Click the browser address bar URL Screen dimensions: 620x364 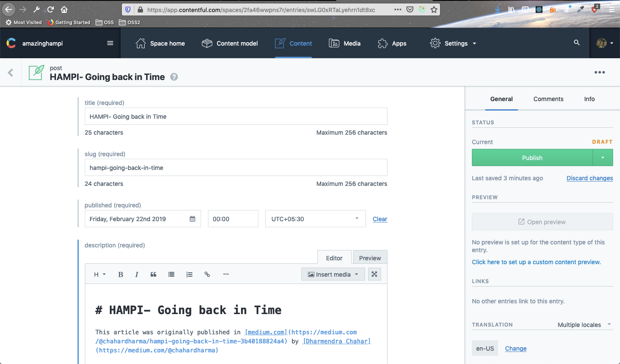click(261, 9)
